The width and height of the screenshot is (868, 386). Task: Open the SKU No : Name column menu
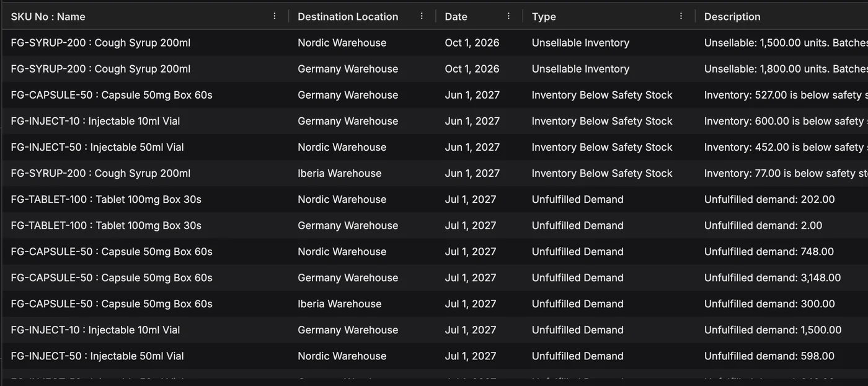pyautogui.click(x=275, y=16)
